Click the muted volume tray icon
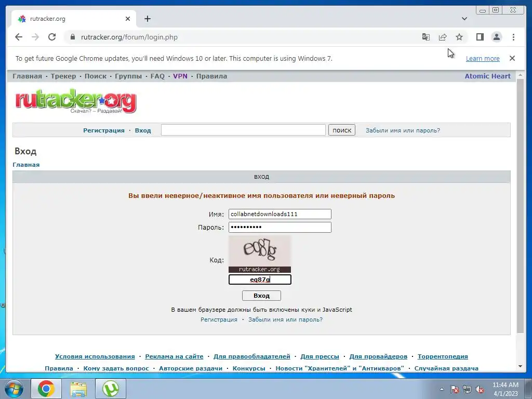 click(x=480, y=389)
